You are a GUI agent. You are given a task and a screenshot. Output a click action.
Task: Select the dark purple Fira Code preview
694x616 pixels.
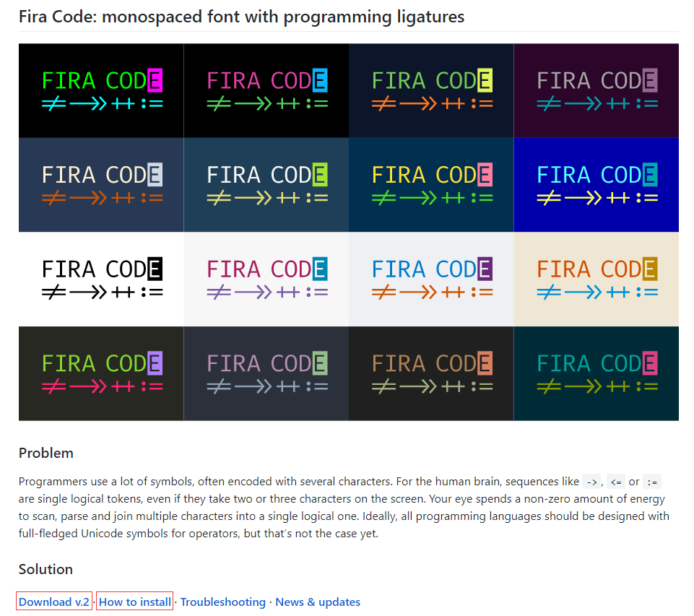point(596,90)
